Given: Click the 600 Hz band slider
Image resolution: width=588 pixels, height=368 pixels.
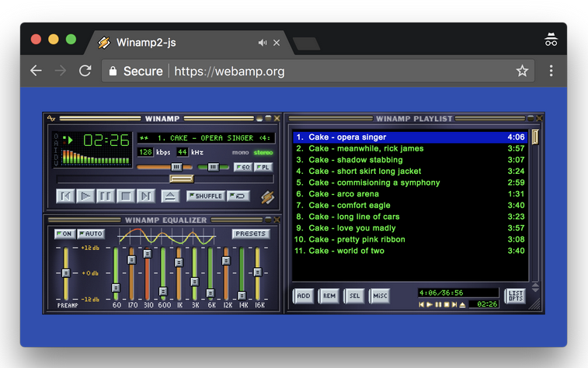Looking at the screenshot, I should (x=163, y=291).
